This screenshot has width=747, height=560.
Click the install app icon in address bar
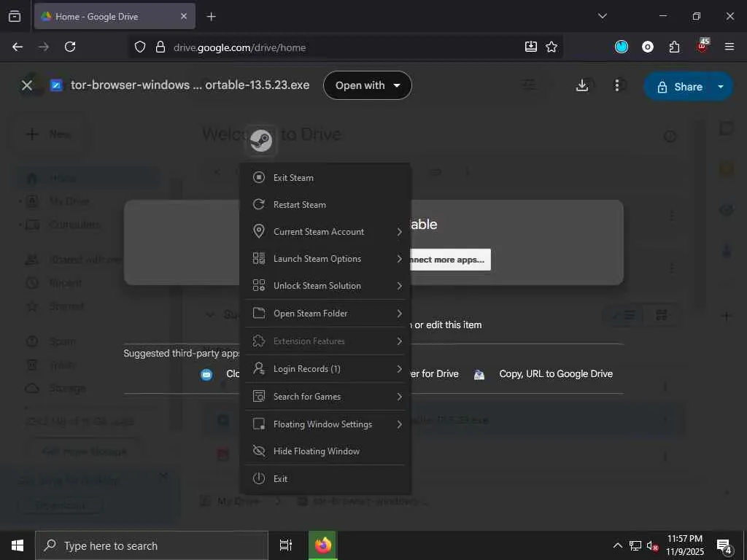531,47
